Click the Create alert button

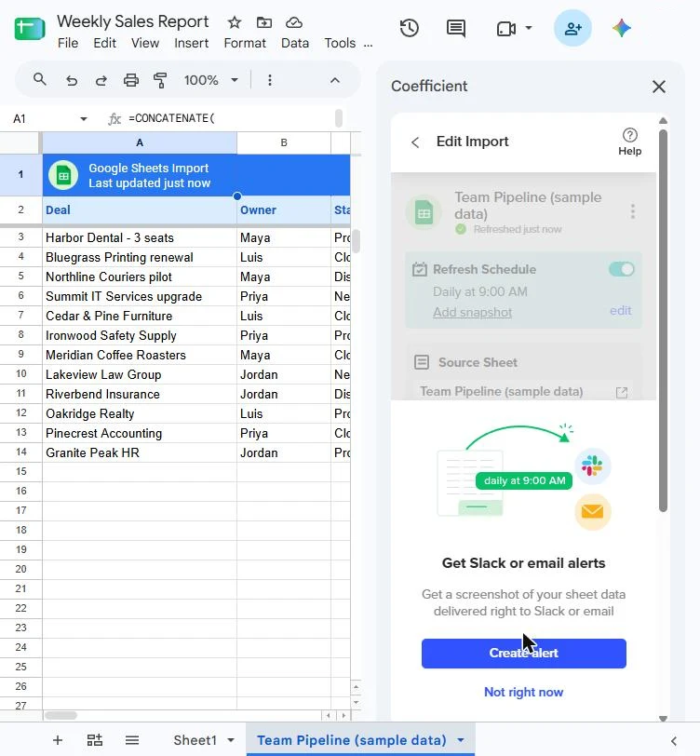pos(523,654)
